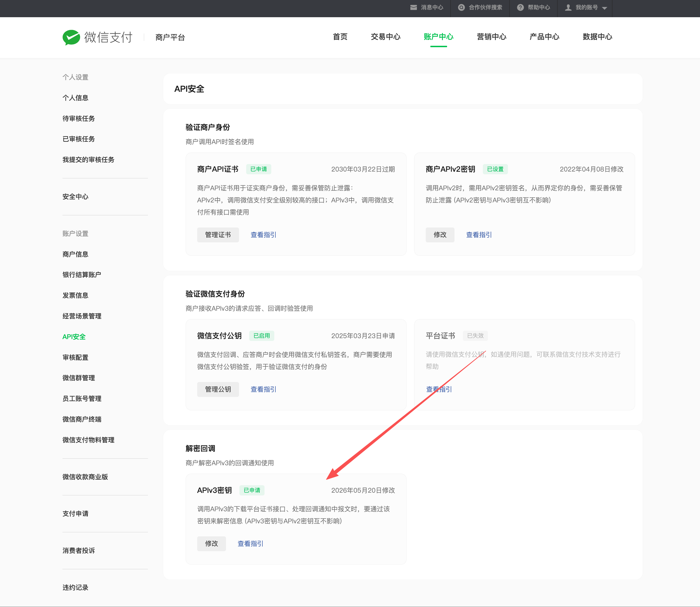
Task: Open 查看指引 link under 平台证书
Action: click(x=439, y=389)
